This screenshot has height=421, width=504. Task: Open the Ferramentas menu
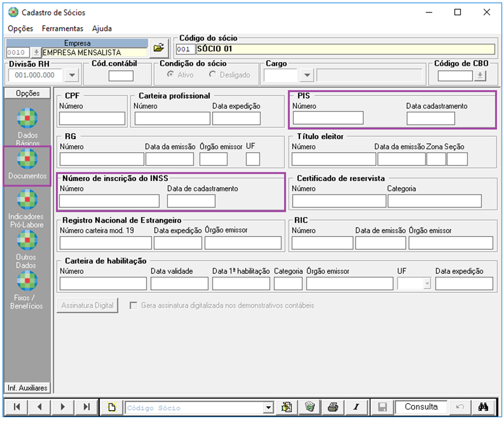click(x=62, y=28)
